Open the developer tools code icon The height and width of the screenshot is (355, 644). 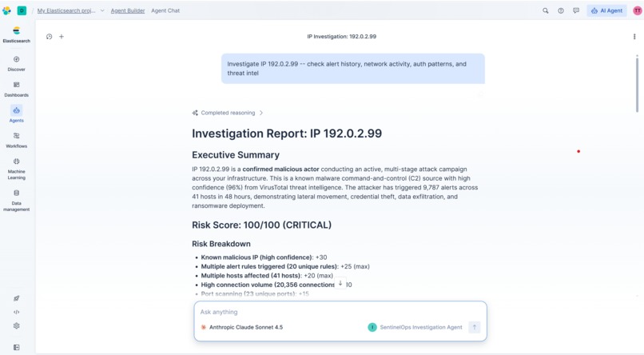[17, 312]
